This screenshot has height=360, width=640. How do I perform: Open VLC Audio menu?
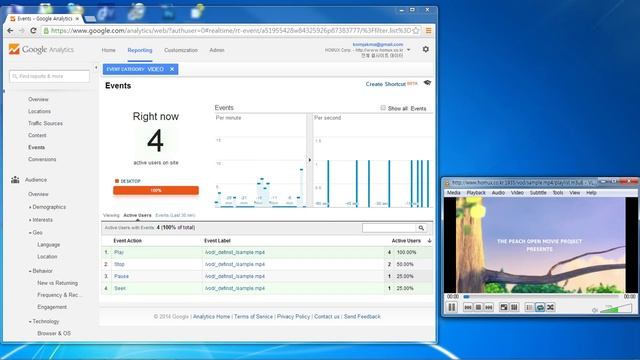click(x=498, y=193)
